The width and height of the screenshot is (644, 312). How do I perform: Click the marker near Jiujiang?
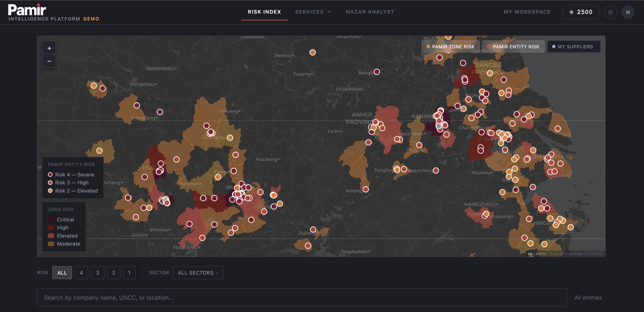(x=313, y=230)
